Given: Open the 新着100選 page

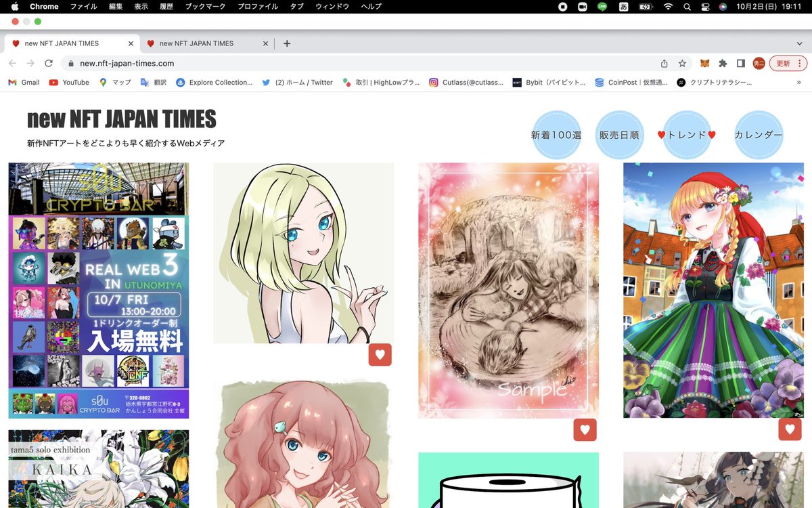Looking at the screenshot, I should (556, 135).
